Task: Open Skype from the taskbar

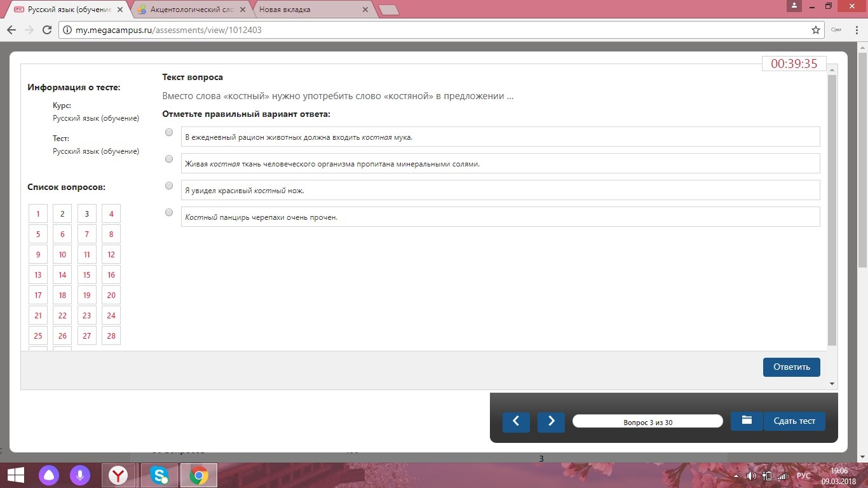Action: coord(159,475)
